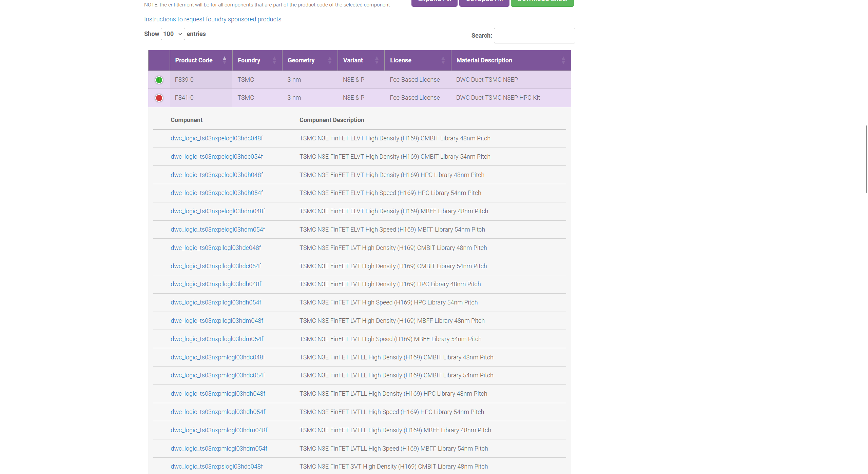The height and width of the screenshot is (474, 868).
Task: Sort table by Geometry column
Action: tap(310, 60)
